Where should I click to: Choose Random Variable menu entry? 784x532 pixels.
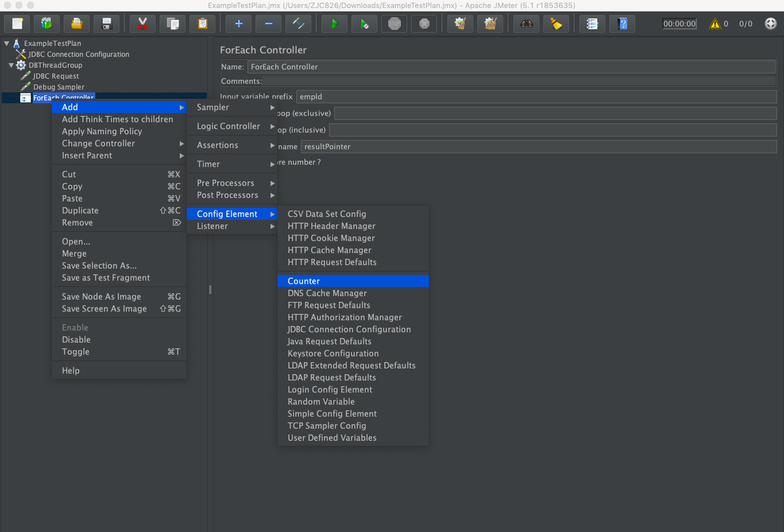tap(353, 402)
